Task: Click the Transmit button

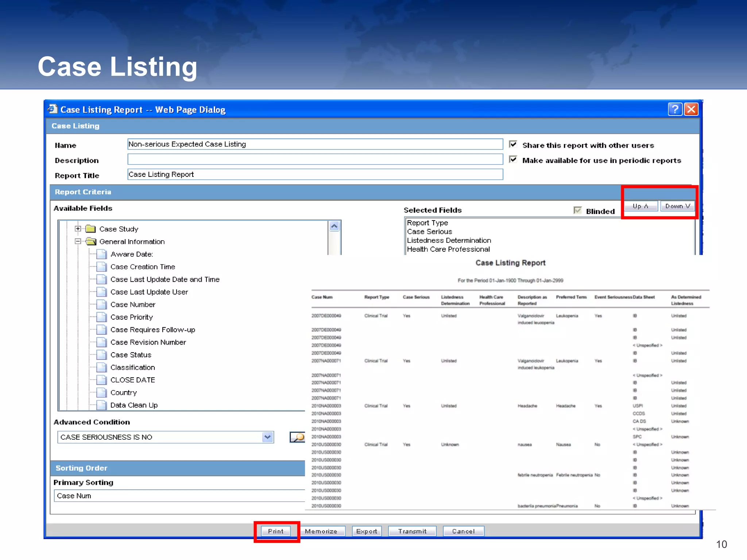Action: click(412, 531)
